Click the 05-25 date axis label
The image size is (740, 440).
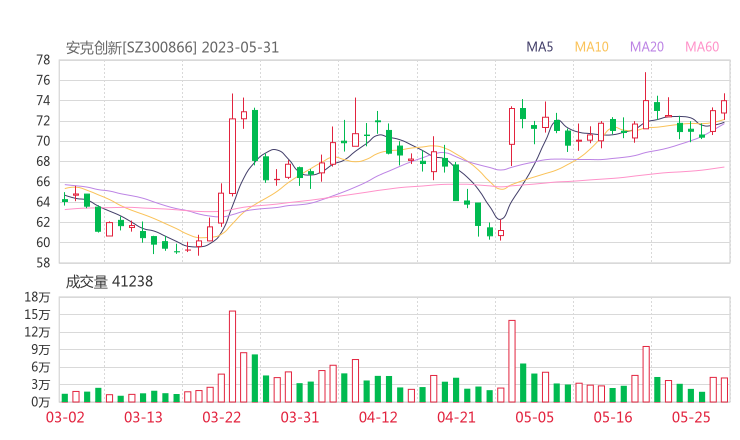pos(691,417)
